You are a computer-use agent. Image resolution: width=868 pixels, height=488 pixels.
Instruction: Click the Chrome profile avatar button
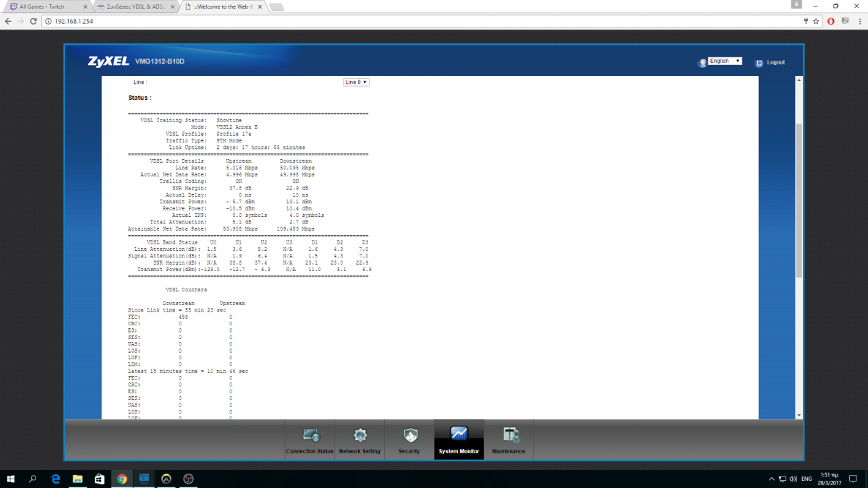coord(797,5)
